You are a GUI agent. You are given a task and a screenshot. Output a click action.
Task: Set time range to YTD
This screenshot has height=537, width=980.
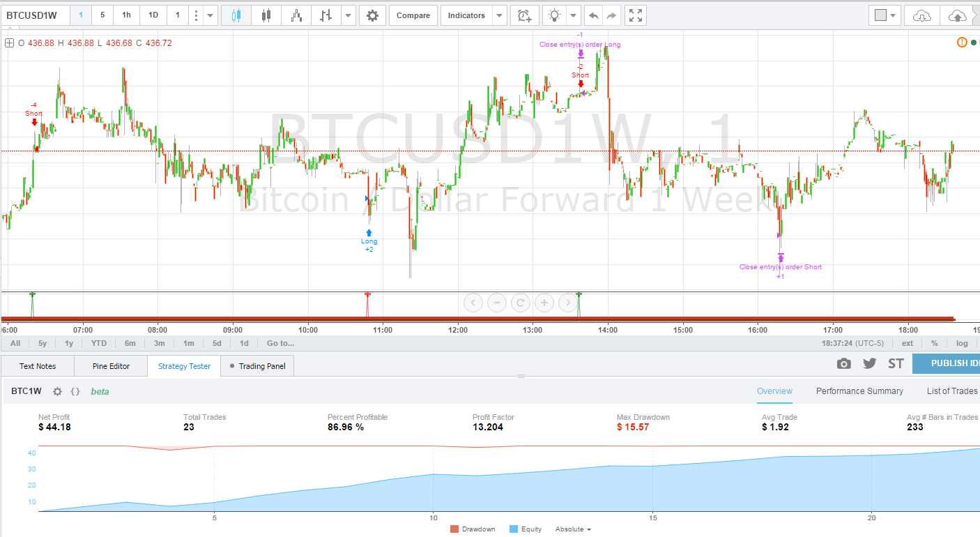pos(99,343)
